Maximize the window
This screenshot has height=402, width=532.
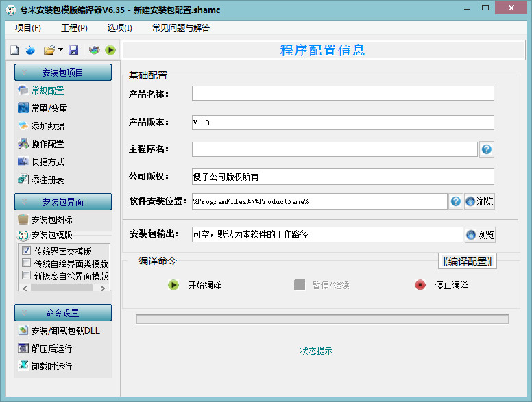pos(485,8)
